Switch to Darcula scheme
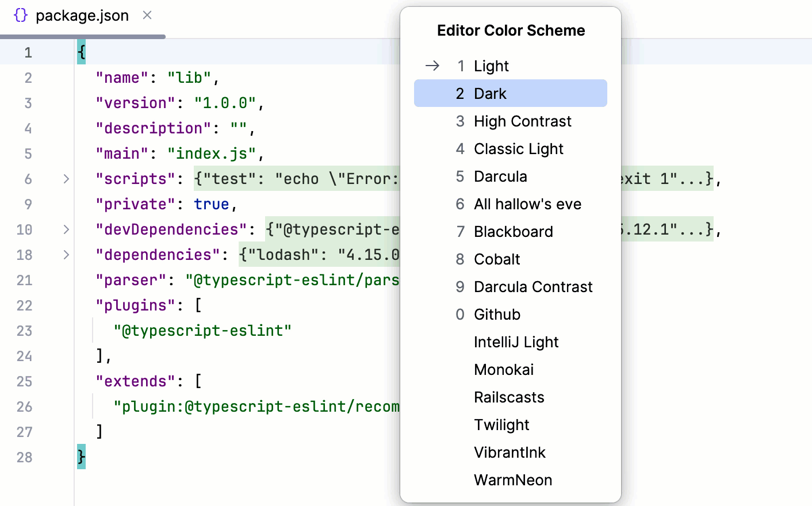This screenshot has width=812, height=506. point(500,177)
